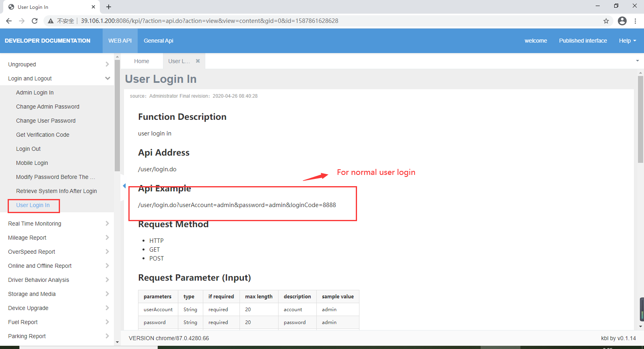This screenshot has width=644, height=349.
Task: Open Change Admin Password doc
Action: (48, 107)
